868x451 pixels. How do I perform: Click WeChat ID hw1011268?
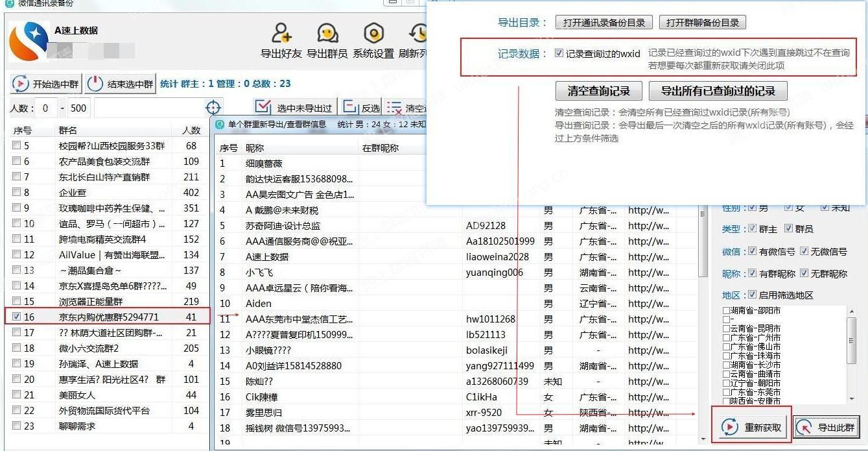[491, 319]
